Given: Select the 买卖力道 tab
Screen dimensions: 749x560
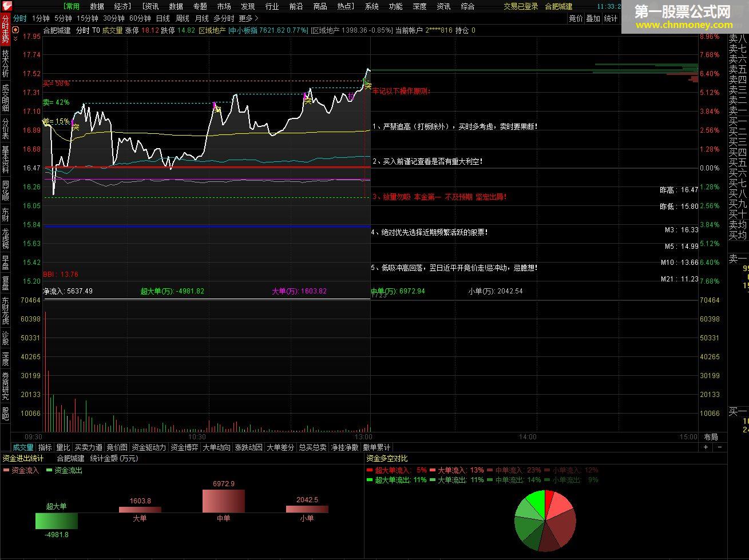Looking at the screenshot, I should 89,447.
